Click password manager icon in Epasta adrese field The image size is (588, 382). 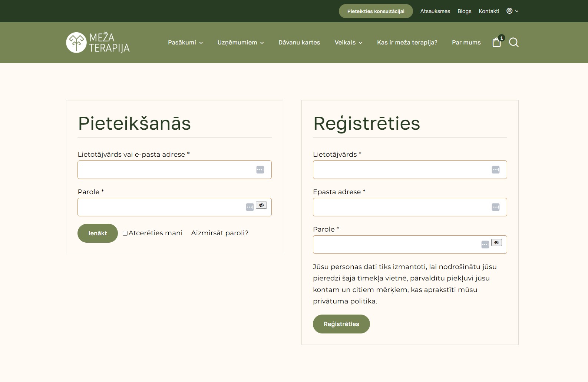[x=496, y=207]
